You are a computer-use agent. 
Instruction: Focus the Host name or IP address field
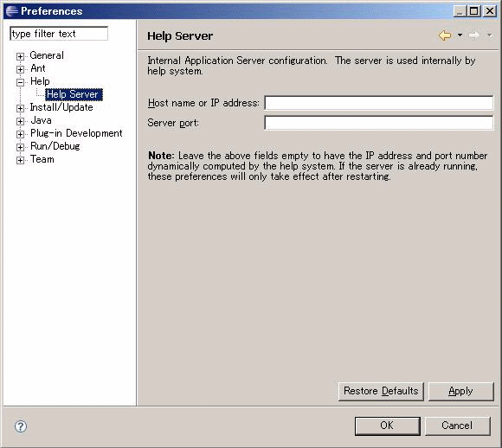coord(379,103)
